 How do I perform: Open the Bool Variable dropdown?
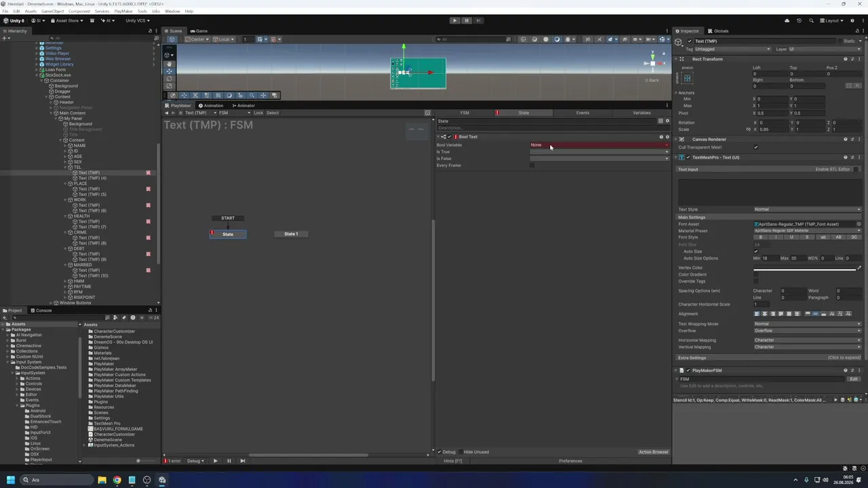point(599,145)
